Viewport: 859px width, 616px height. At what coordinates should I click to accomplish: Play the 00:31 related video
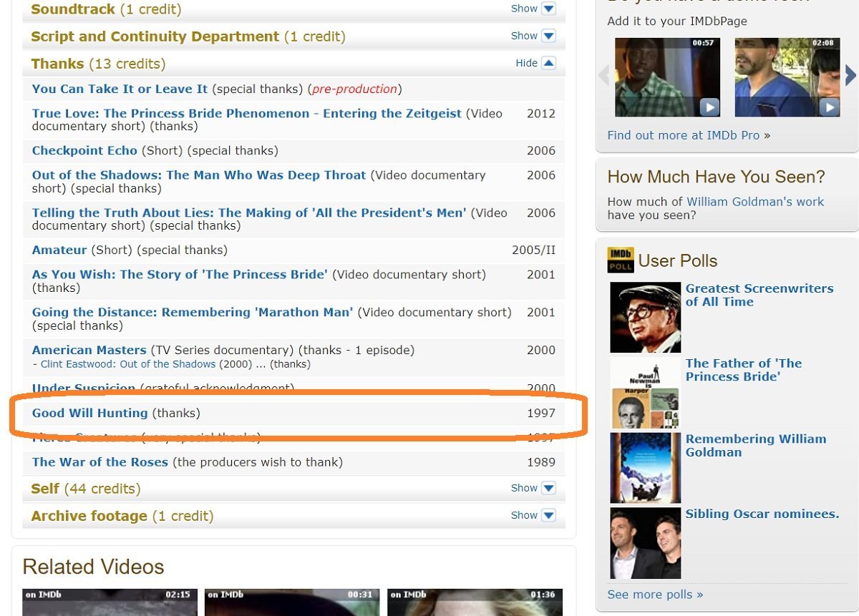tap(292, 602)
